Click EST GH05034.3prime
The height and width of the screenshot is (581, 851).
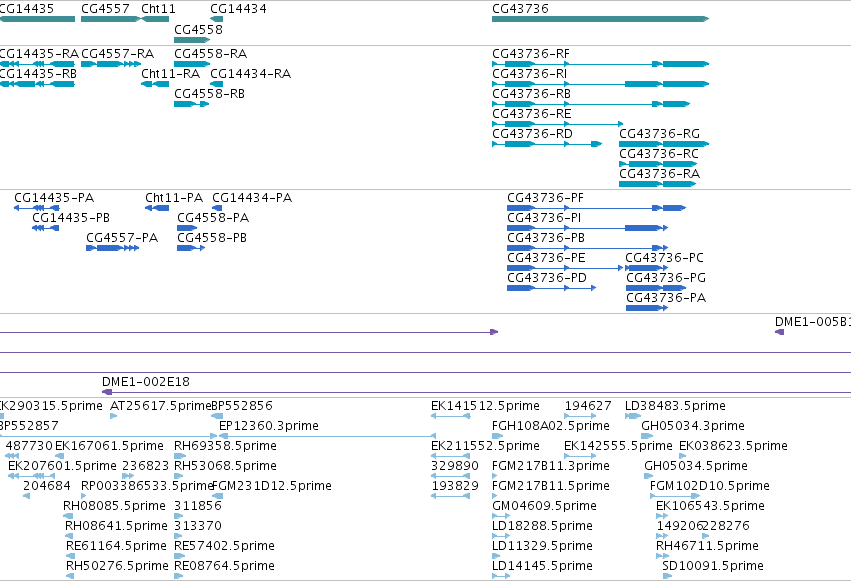click(647, 436)
